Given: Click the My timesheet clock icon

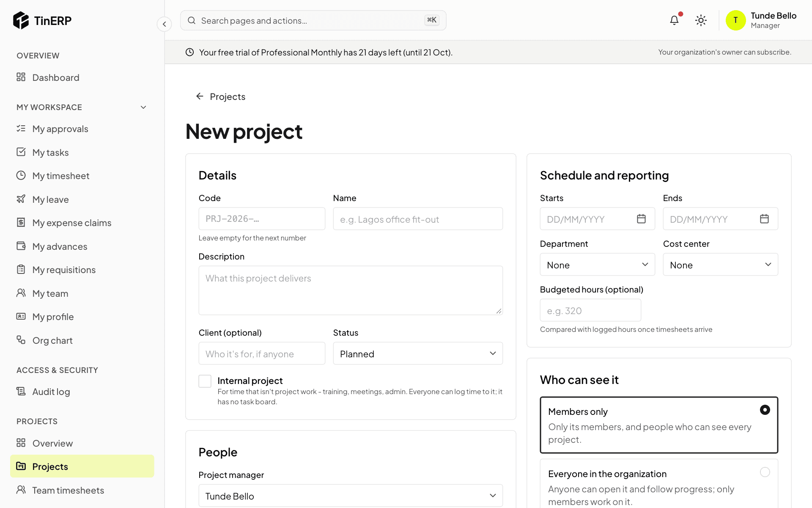Looking at the screenshot, I should click(21, 175).
